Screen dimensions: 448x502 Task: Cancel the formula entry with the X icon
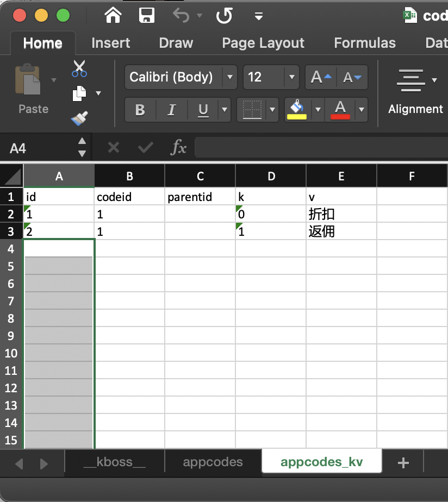114,148
